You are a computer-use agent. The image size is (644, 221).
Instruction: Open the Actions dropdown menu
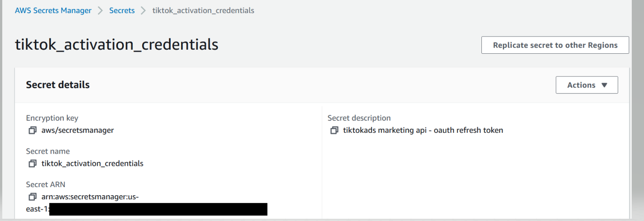586,85
